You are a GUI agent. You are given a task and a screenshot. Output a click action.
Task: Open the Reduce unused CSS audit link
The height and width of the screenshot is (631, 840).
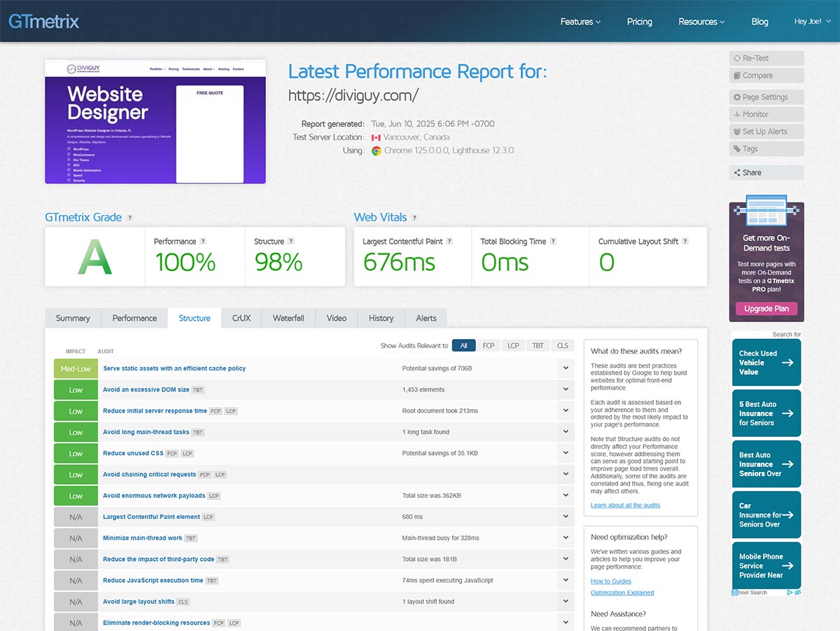coord(133,453)
